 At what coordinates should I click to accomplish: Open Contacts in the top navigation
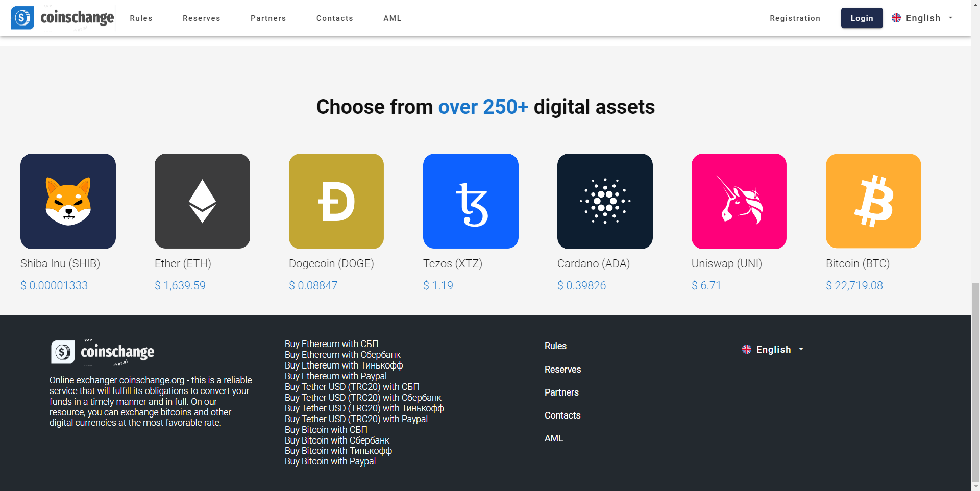tap(335, 18)
